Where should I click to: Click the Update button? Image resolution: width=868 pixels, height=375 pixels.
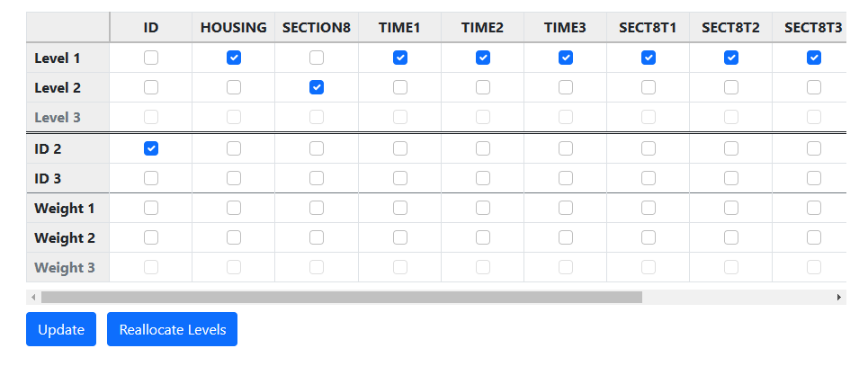tap(61, 329)
